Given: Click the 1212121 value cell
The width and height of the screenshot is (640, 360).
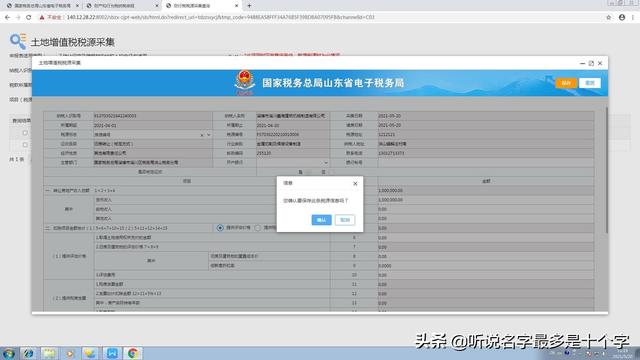Looking at the screenshot, I should click(486, 135).
